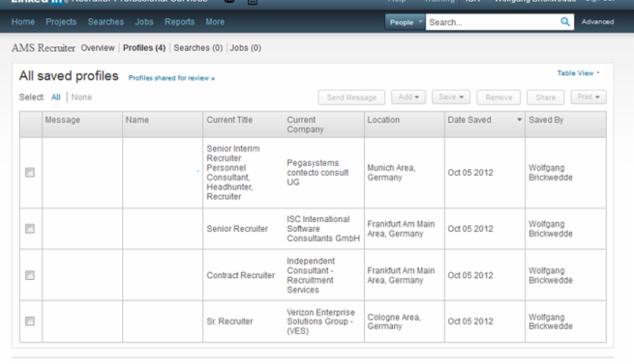Open Profiles shared for review link

171,79
